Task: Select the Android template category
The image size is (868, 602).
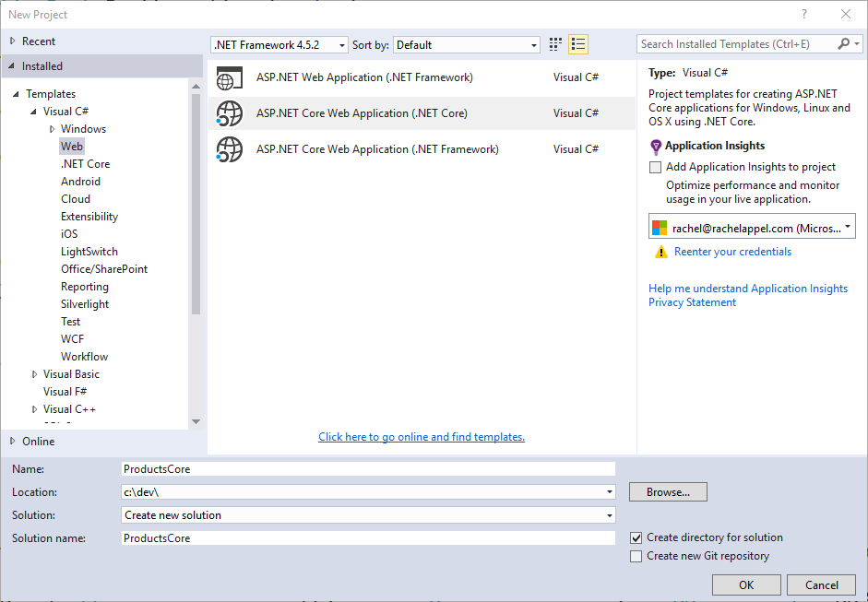Action: pyautogui.click(x=81, y=182)
